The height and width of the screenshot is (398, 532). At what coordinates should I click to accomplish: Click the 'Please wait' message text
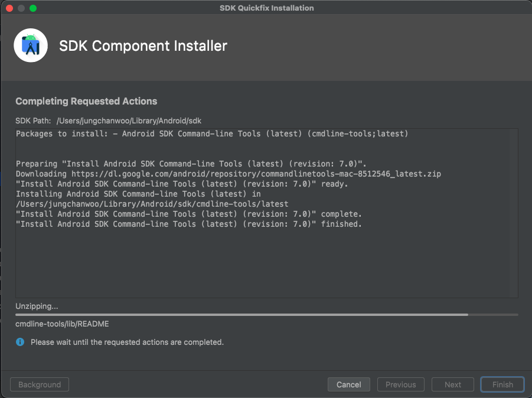tap(127, 342)
